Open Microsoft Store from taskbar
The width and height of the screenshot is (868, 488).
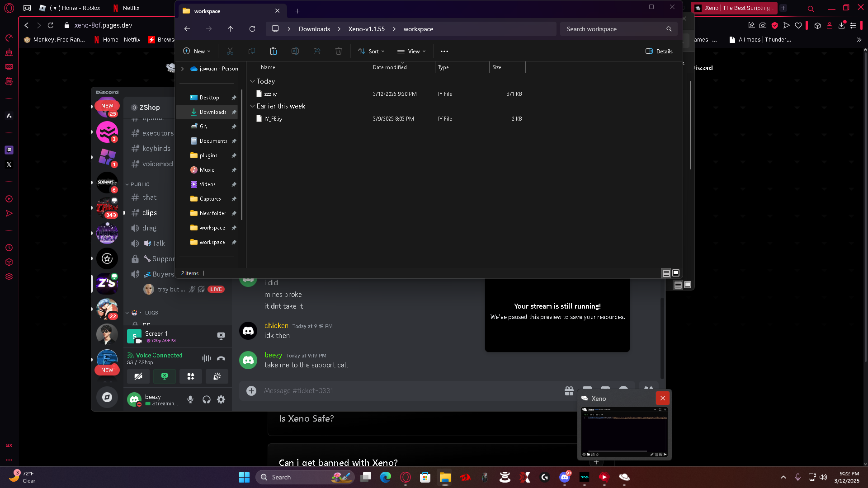pyautogui.click(x=425, y=477)
